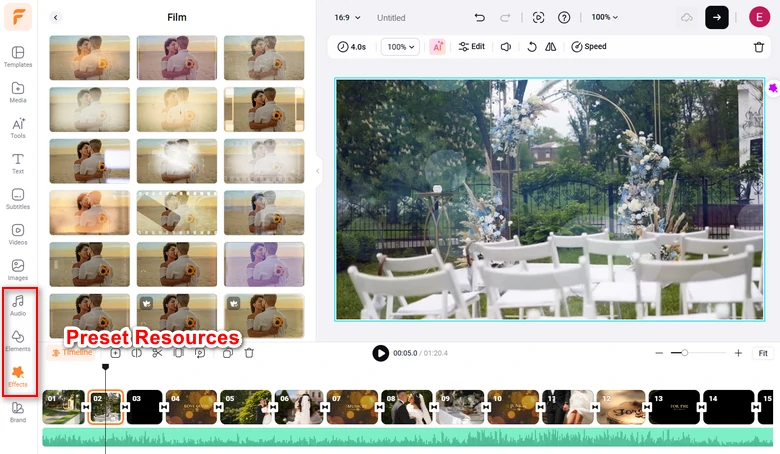Click the AI tools button in clip toolbar

438,47
